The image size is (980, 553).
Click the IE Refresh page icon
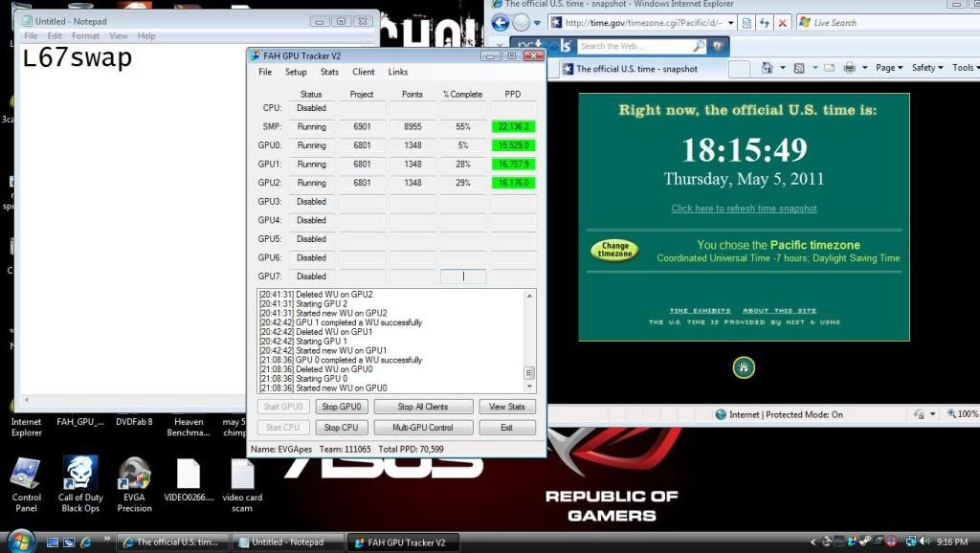point(764,23)
